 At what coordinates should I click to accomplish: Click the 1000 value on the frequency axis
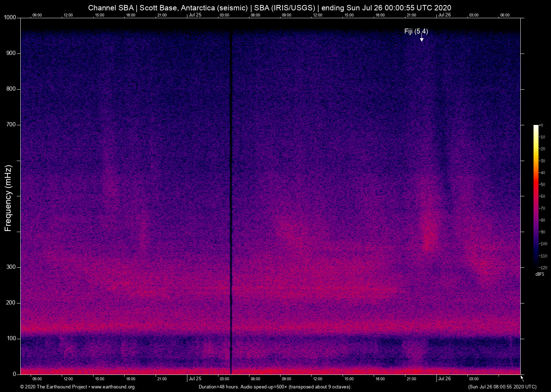[x=10, y=17]
